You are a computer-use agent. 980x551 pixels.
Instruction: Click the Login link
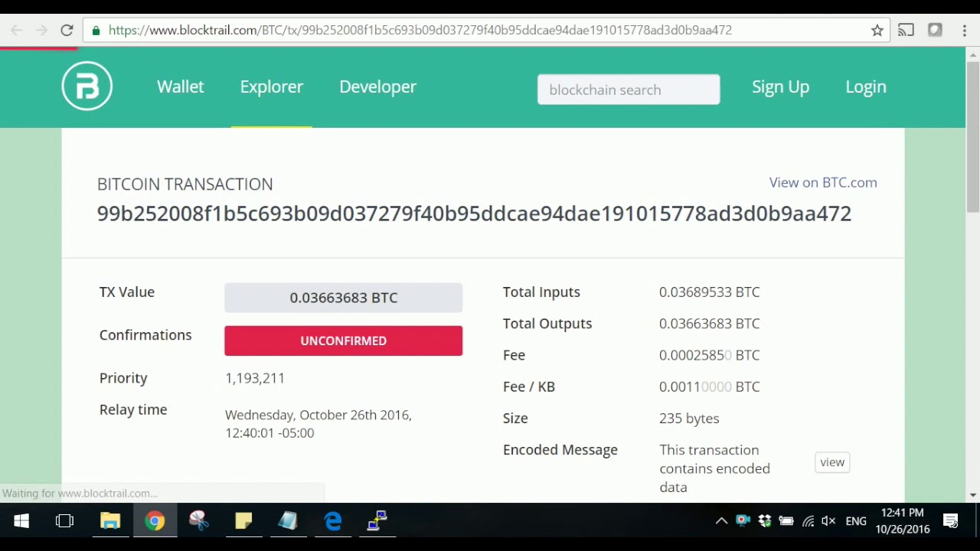click(x=866, y=86)
